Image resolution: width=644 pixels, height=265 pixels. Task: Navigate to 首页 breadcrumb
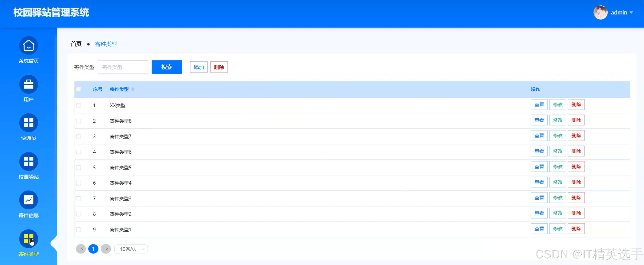pos(76,44)
